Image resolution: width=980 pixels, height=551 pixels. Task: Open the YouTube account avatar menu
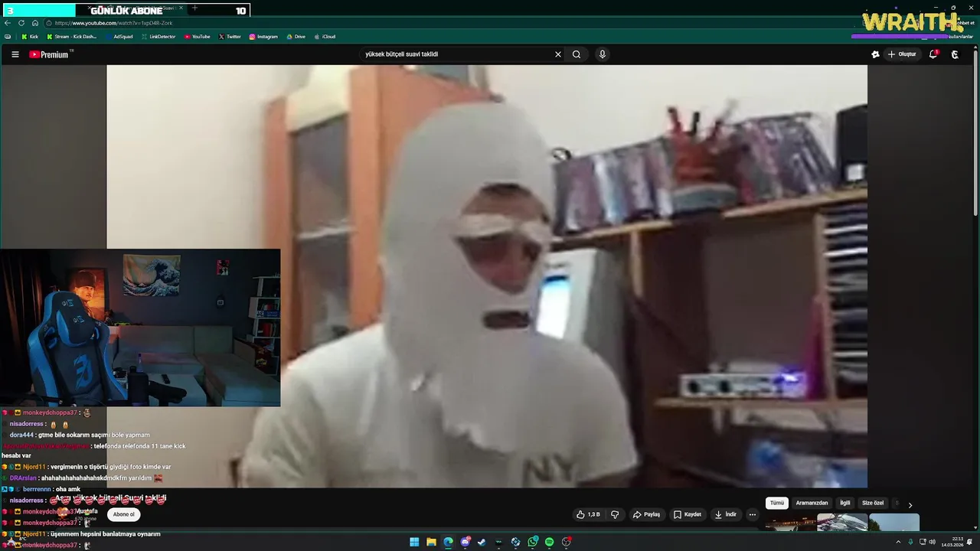tap(955, 54)
